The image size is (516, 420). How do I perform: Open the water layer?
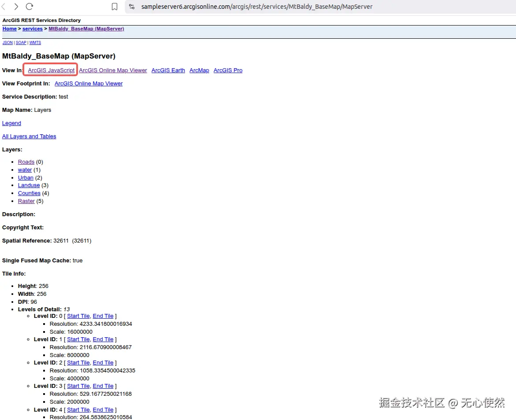pyautogui.click(x=25, y=169)
